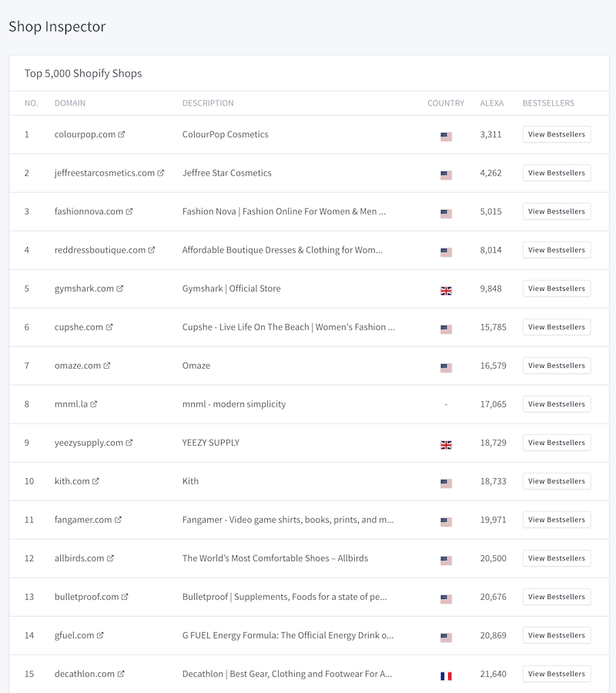Open the fangamer.com domain link
This screenshot has height=693, width=616.
83,519
